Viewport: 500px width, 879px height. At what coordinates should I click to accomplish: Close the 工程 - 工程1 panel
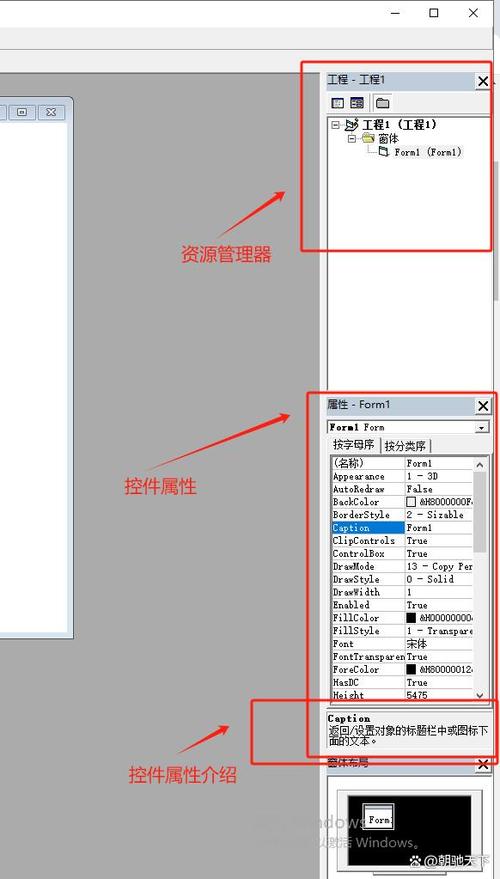click(483, 81)
